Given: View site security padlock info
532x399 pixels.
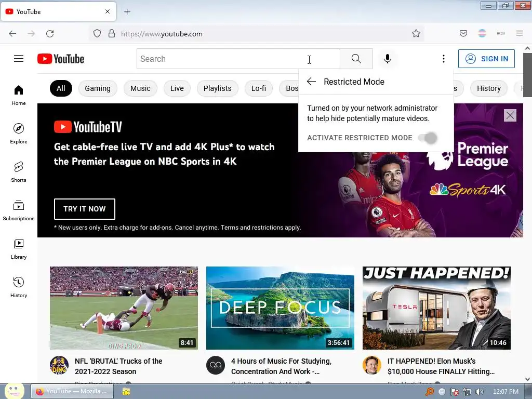Looking at the screenshot, I should click(x=112, y=33).
